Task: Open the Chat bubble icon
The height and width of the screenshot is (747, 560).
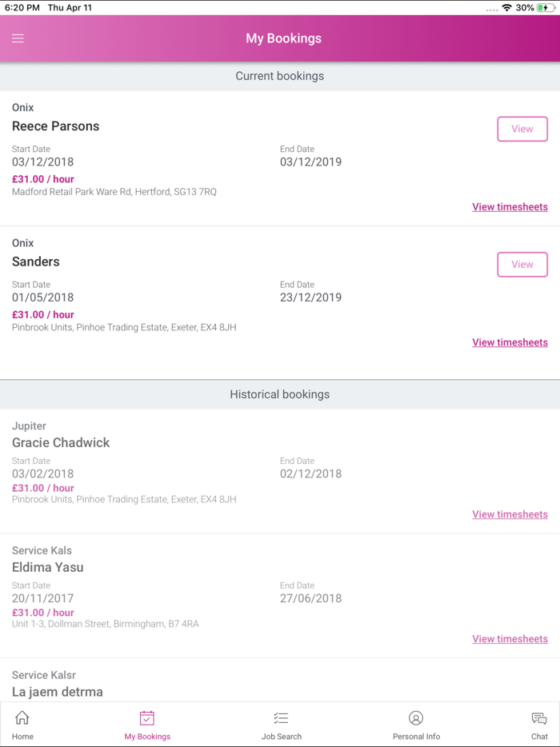Action: (x=539, y=718)
